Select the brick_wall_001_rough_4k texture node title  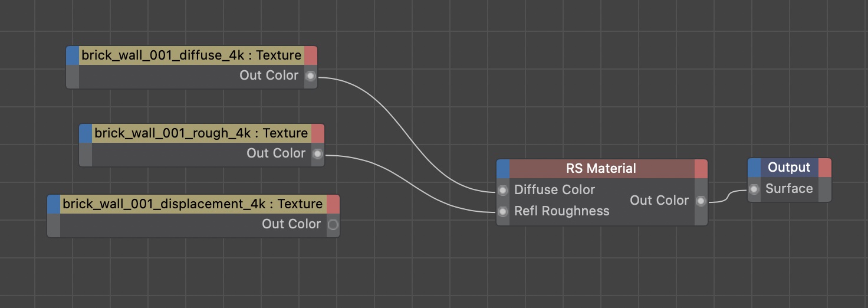[x=201, y=133]
